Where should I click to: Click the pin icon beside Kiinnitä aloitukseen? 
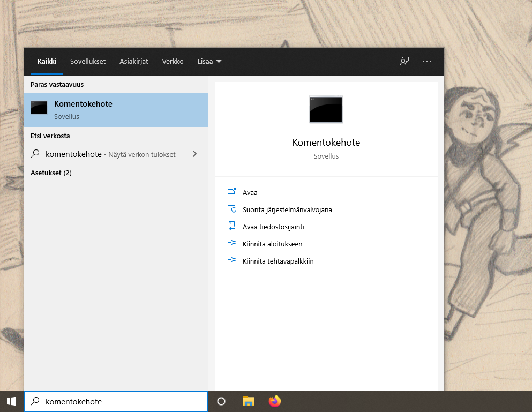[x=232, y=243]
